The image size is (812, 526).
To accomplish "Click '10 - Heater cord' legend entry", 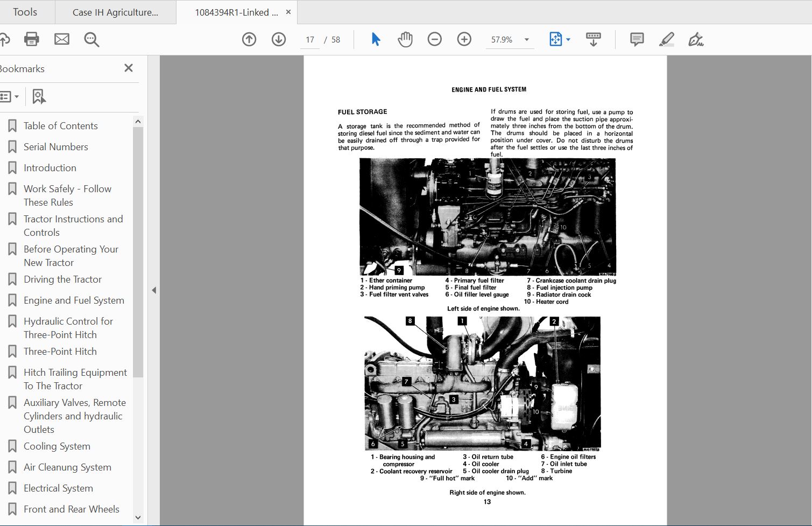I will click(546, 301).
